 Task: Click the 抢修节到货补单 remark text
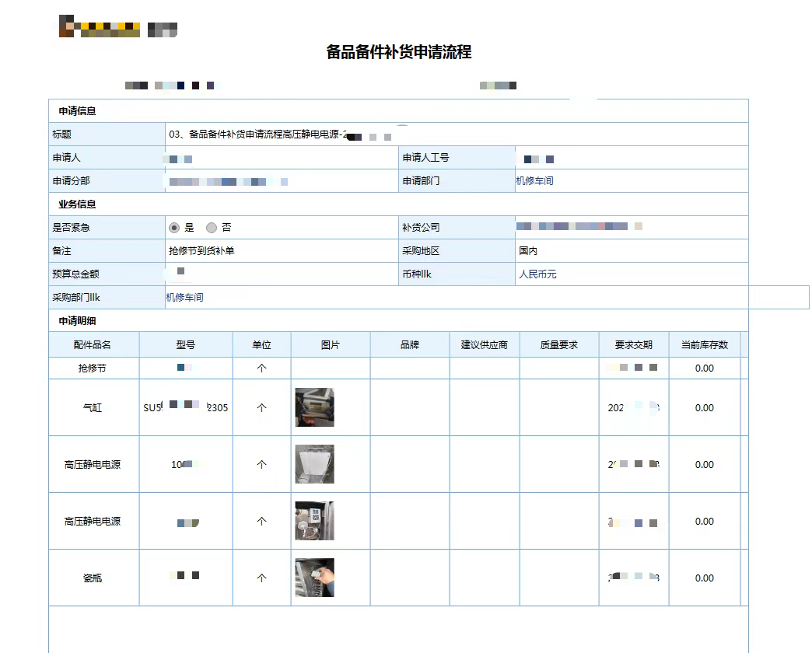(x=201, y=251)
